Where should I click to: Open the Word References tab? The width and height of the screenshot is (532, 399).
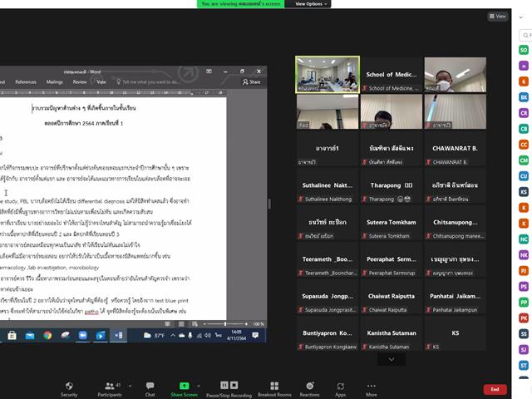click(26, 81)
